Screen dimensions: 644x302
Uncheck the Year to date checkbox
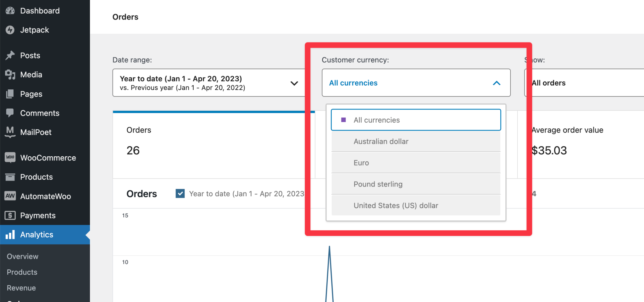point(180,193)
